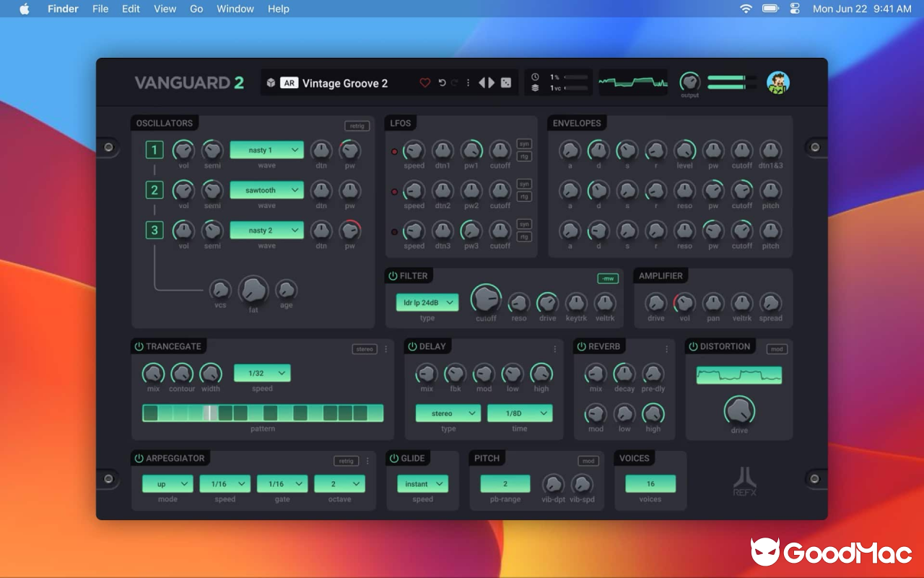The height and width of the screenshot is (578, 924).
Task: Toggle the Trancegate stereo switch
Action: 365,349
